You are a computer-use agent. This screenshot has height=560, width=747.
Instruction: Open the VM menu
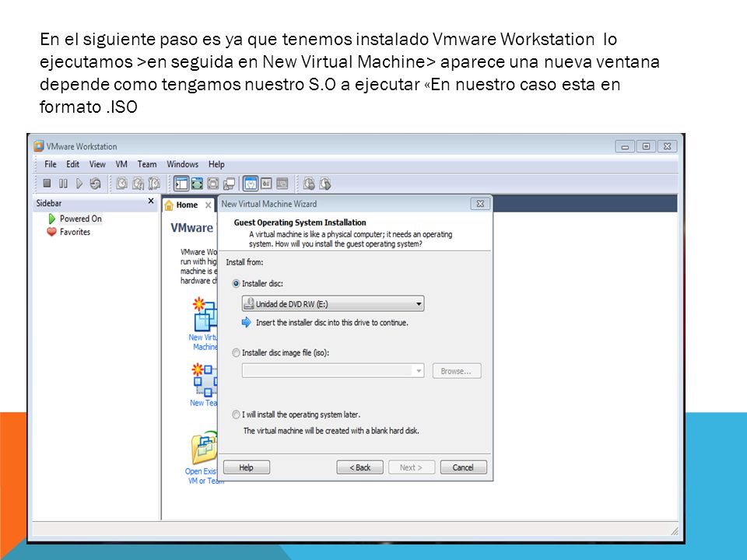[x=121, y=164]
